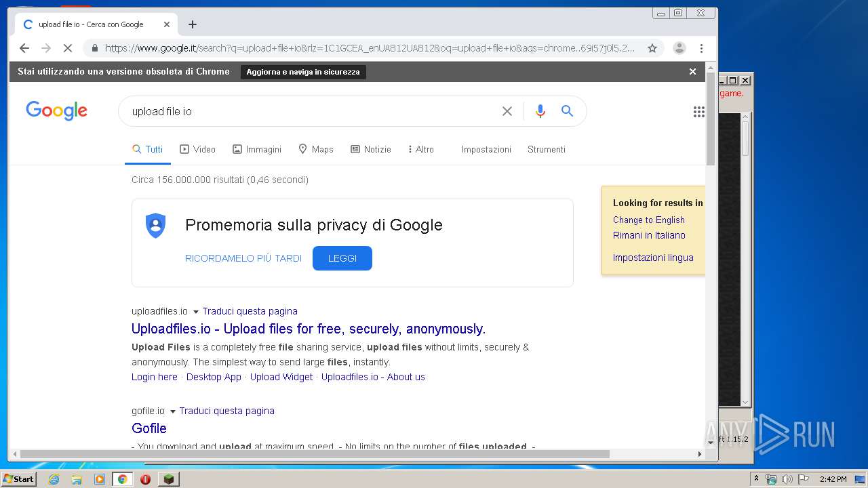Click the blue magnifier search icon
This screenshot has width=868, height=488.
(x=567, y=111)
